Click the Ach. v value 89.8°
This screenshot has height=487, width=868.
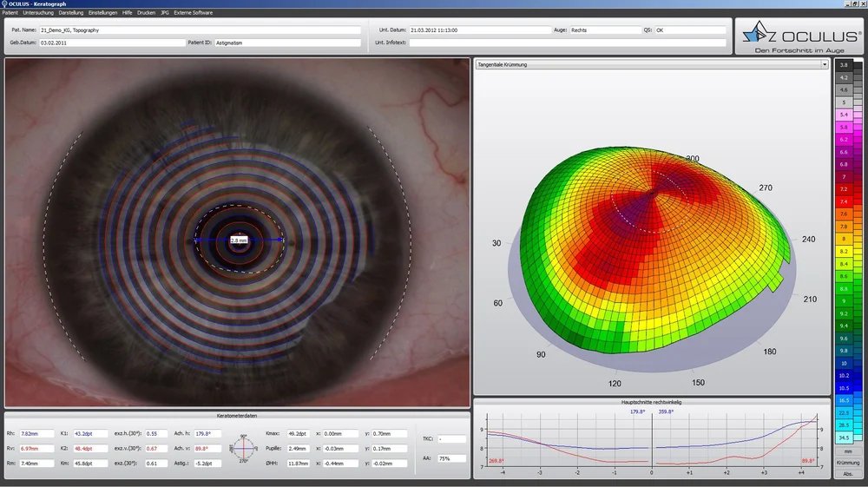[x=207, y=449]
